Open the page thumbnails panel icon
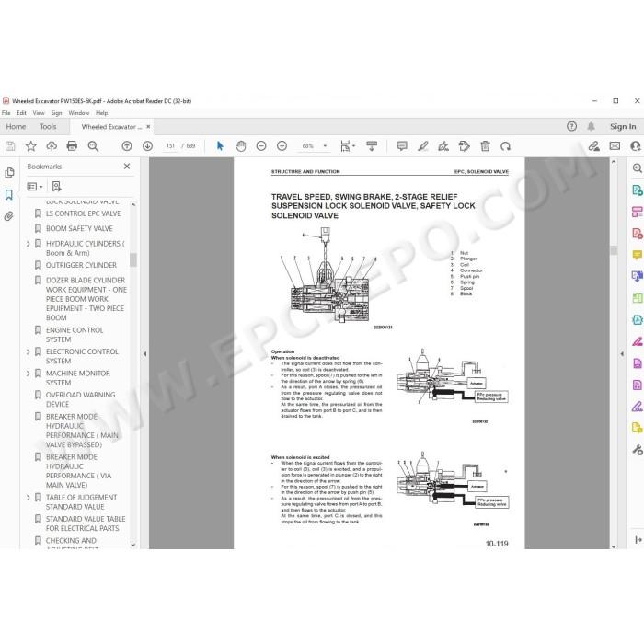This screenshot has width=644, height=644. [9, 173]
